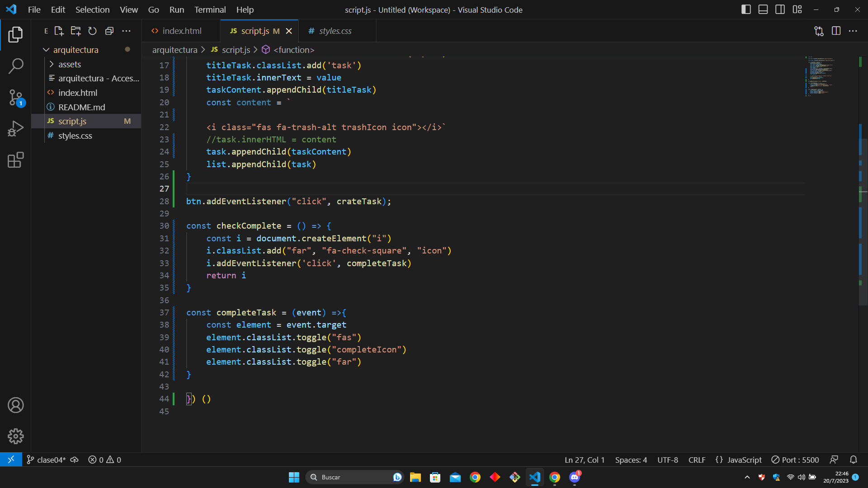Open the Extensions view
Viewport: 868px width, 488px height.
tap(15, 160)
